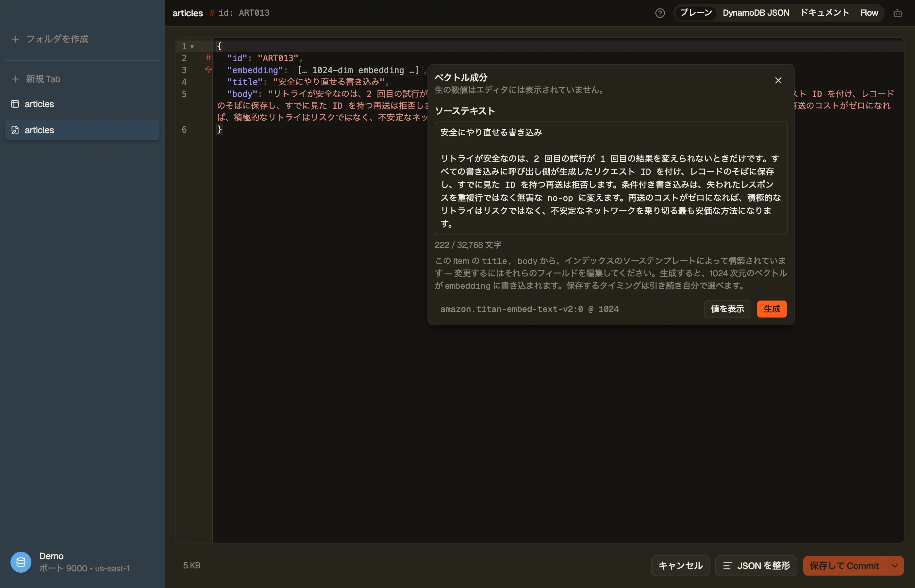Click the plus icon next to フォルダを作成
This screenshot has height=588, width=915.
tap(16, 39)
